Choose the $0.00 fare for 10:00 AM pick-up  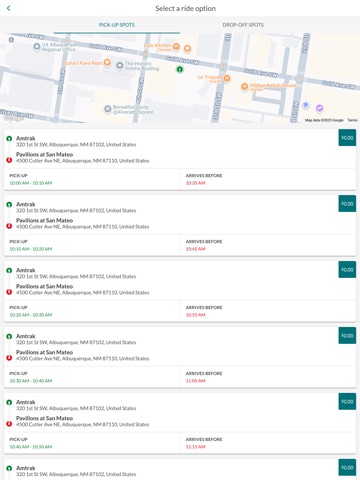(347, 138)
